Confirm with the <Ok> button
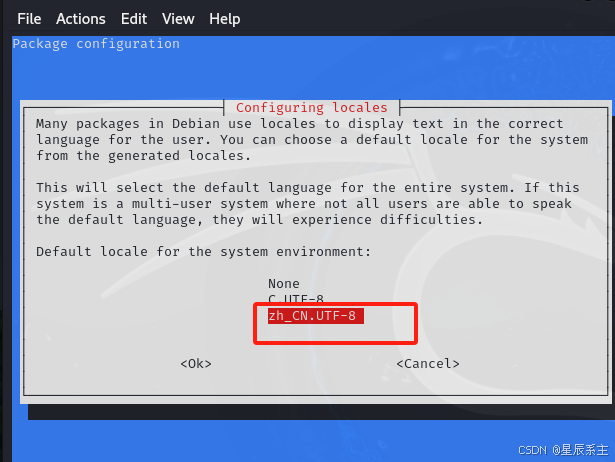This screenshot has width=615, height=462. point(196,364)
